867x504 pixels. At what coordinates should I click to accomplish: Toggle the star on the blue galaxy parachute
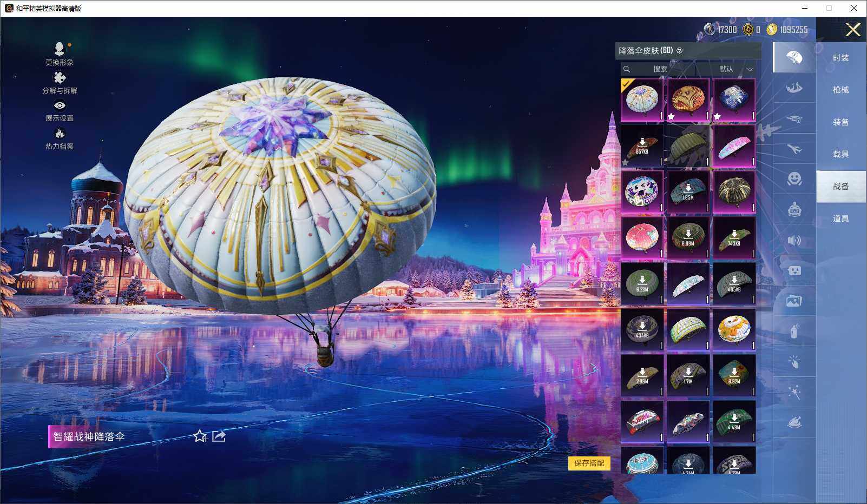(718, 116)
